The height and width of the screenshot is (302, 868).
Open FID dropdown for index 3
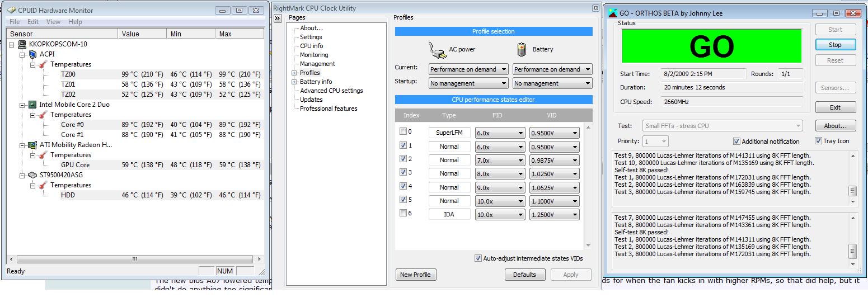pyautogui.click(x=500, y=174)
